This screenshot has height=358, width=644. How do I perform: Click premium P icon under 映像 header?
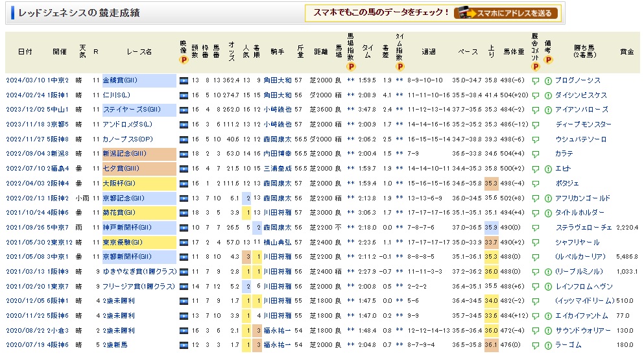[x=184, y=60]
